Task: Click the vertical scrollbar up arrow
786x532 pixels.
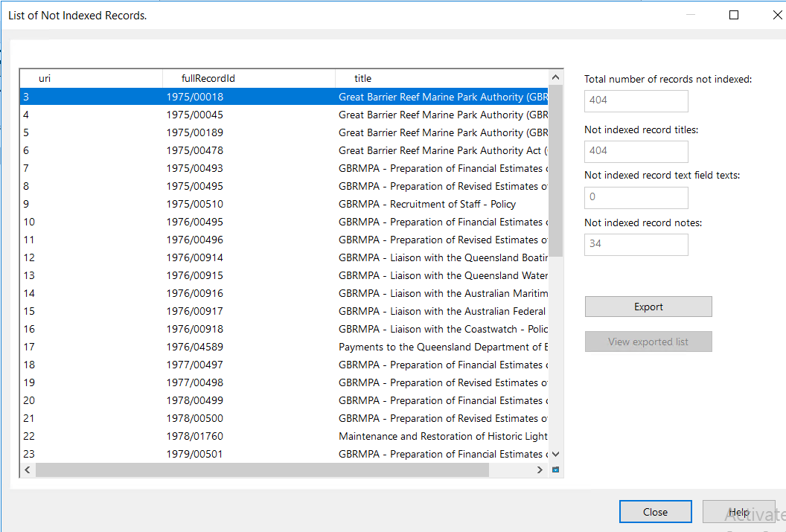Action: (x=555, y=76)
